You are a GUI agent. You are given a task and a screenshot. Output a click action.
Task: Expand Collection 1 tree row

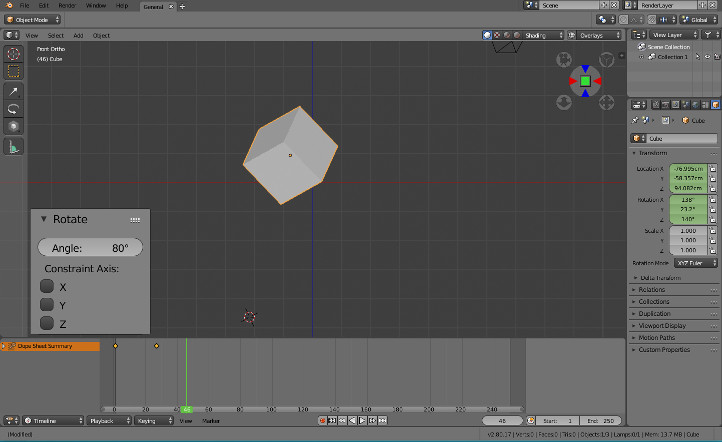[x=641, y=57]
